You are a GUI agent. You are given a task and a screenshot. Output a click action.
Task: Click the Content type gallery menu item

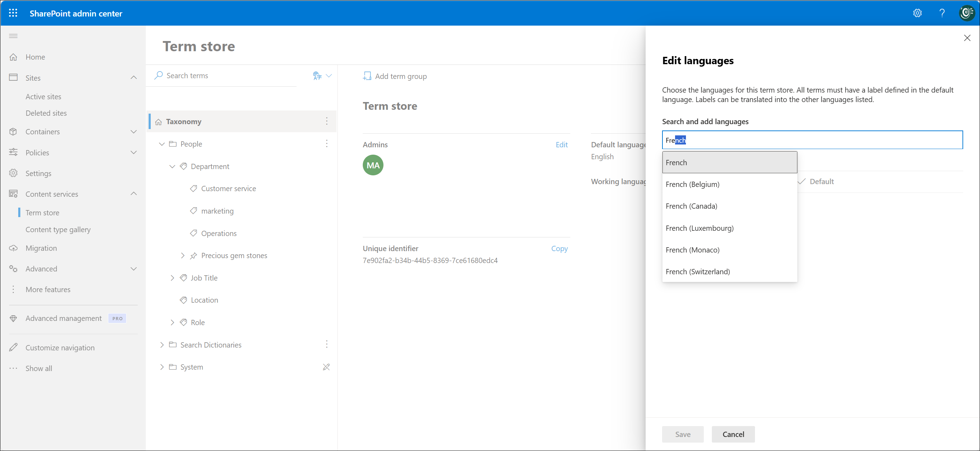58,230
